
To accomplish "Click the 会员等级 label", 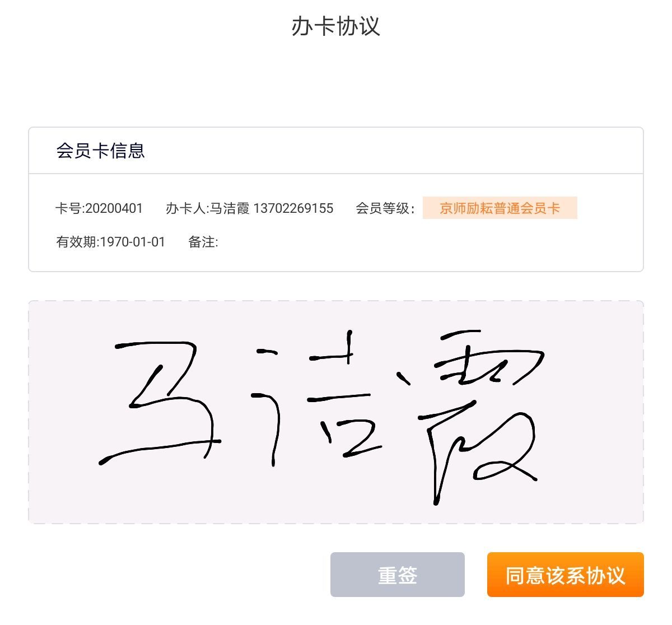I will click(x=383, y=208).
